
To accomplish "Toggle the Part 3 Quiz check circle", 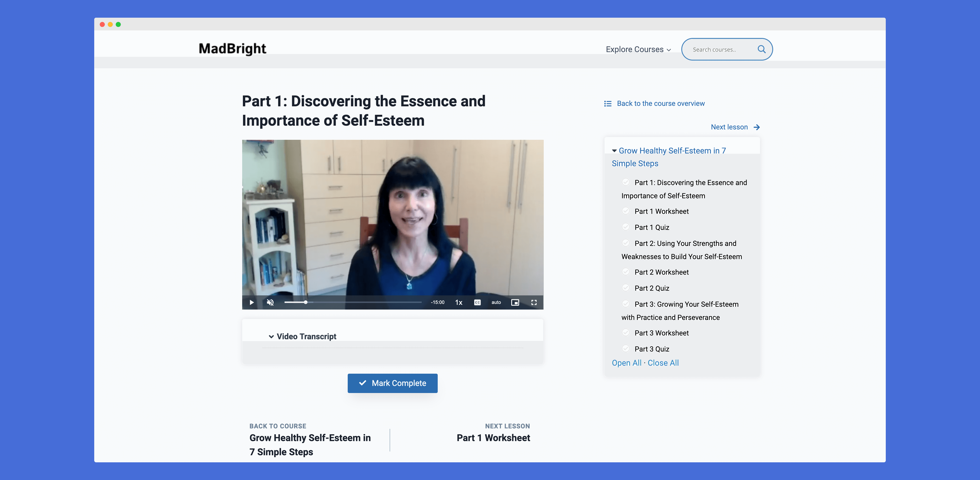I will pos(625,348).
